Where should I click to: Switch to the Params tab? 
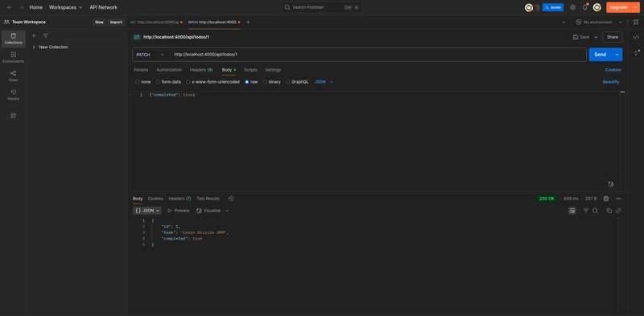click(x=142, y=70)
